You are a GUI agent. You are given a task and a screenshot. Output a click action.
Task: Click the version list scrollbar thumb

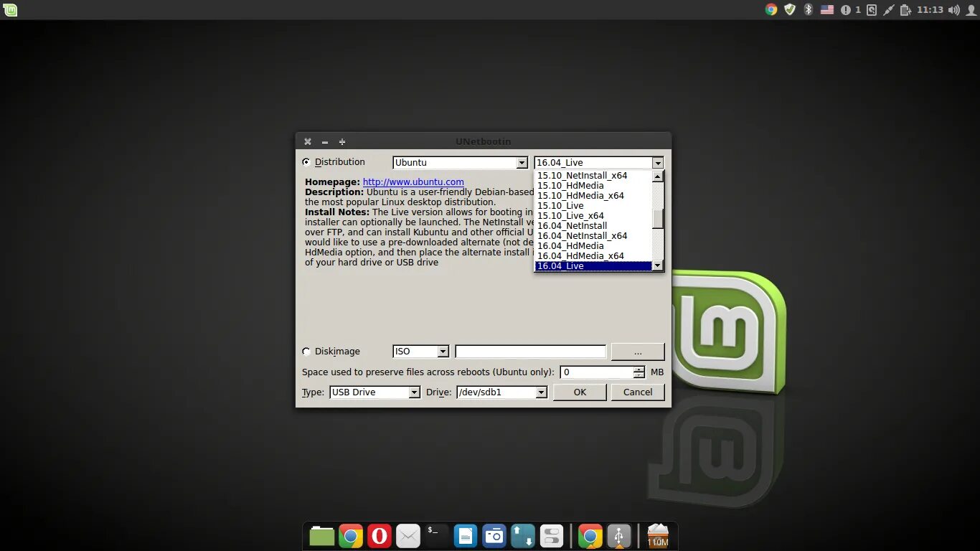point(658,219)
